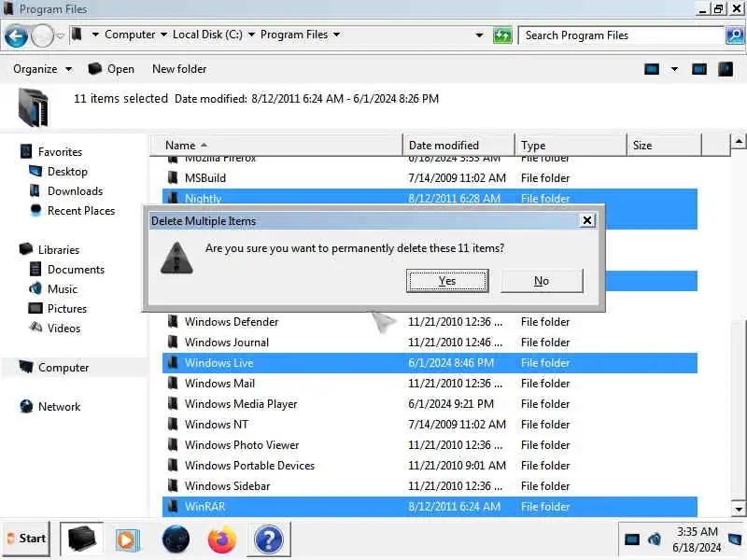
Task: Open the Help taskbar icon
Action: [x=269, y=539]
